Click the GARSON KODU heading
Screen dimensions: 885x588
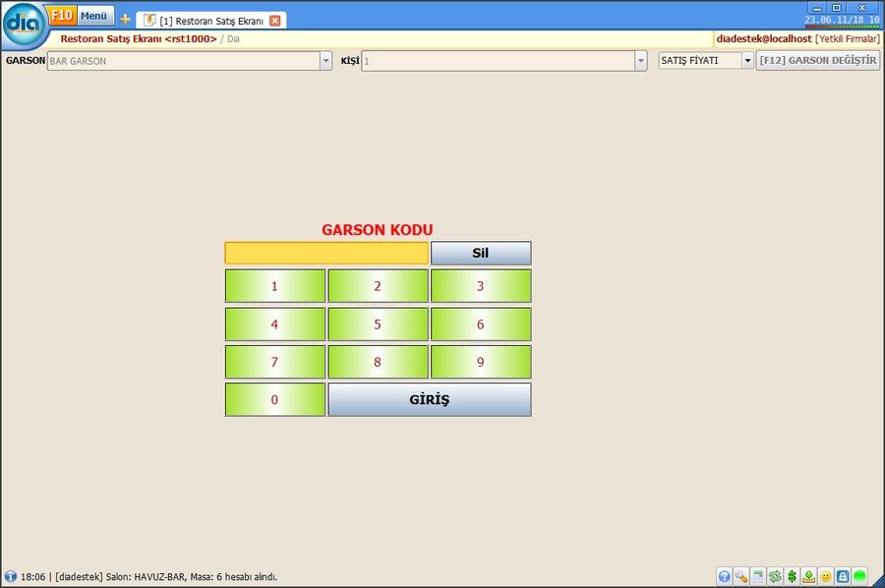coord(378,230)
